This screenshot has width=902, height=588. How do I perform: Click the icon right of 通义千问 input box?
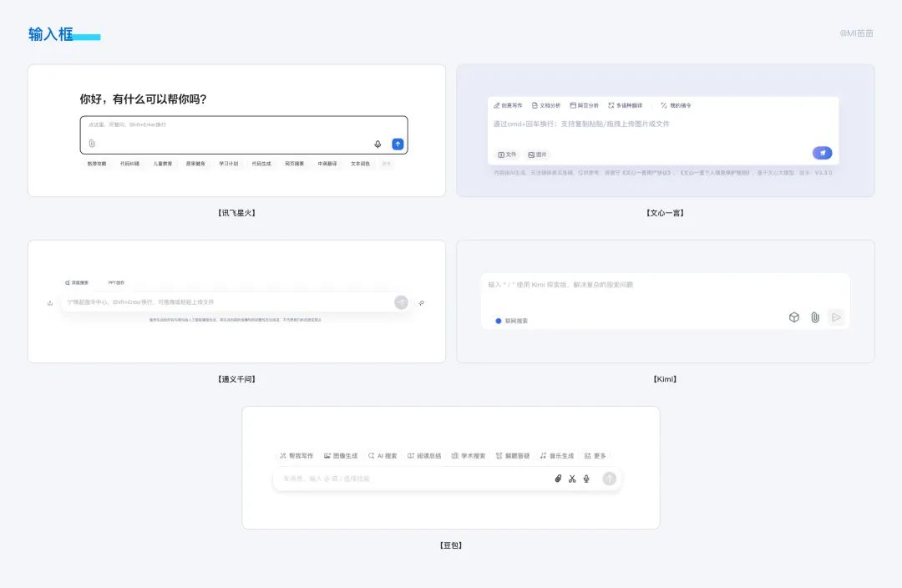(422, 302)
